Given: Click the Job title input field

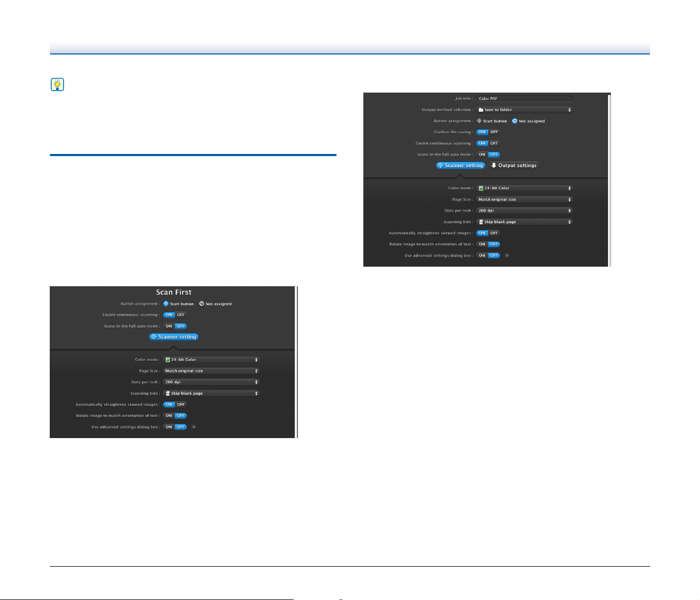Looking at the screenshot, I should (x=524, y=98).
